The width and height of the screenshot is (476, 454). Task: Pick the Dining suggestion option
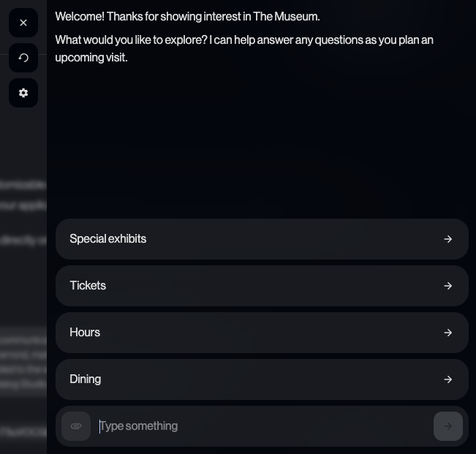(86, 379)
